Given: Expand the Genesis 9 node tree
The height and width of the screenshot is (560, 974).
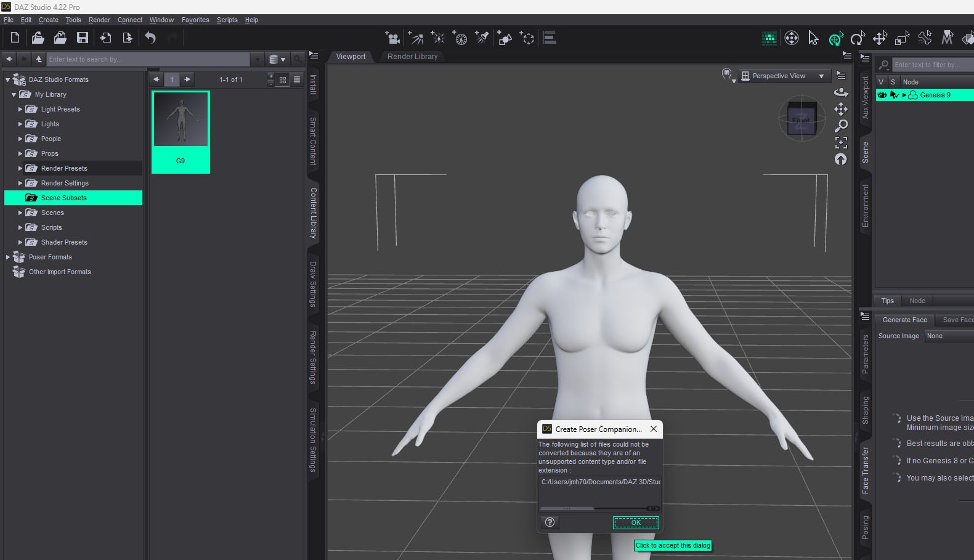Looking at the screenshot, I should (x=904, y=95).
